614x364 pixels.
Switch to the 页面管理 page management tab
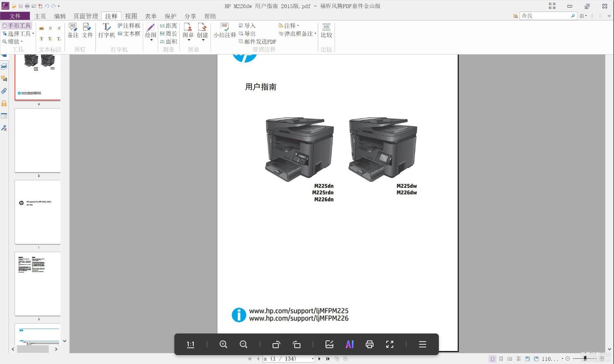pyautogui.click(x=86, y=16)
